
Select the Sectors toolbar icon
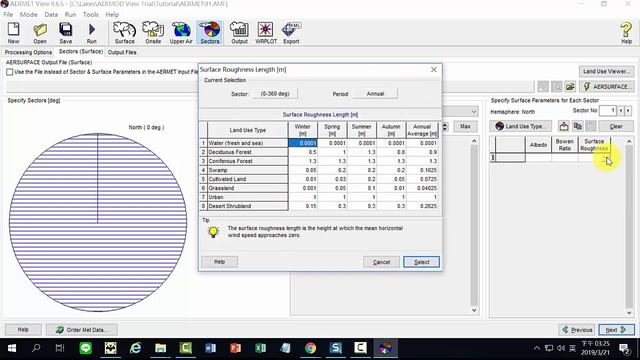(210, 33)
